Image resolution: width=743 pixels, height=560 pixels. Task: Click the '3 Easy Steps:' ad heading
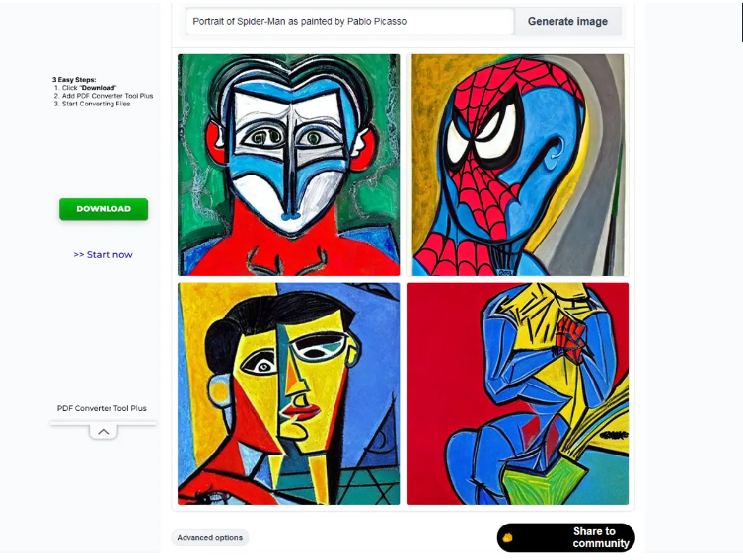74,80
